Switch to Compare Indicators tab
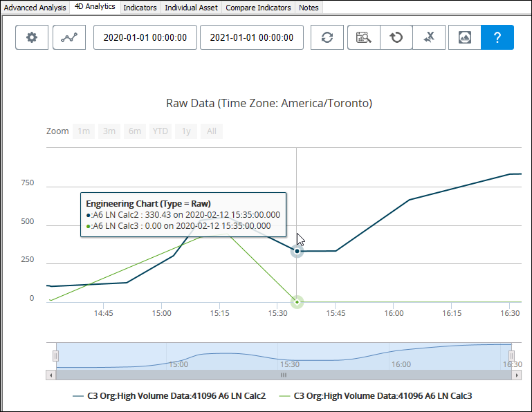Viewport: 532px width, 412px height. pos(258,8)
